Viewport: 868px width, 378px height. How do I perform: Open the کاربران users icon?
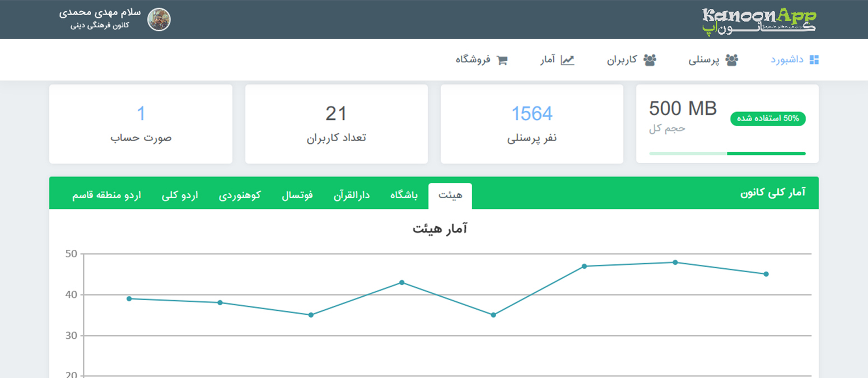650,59
